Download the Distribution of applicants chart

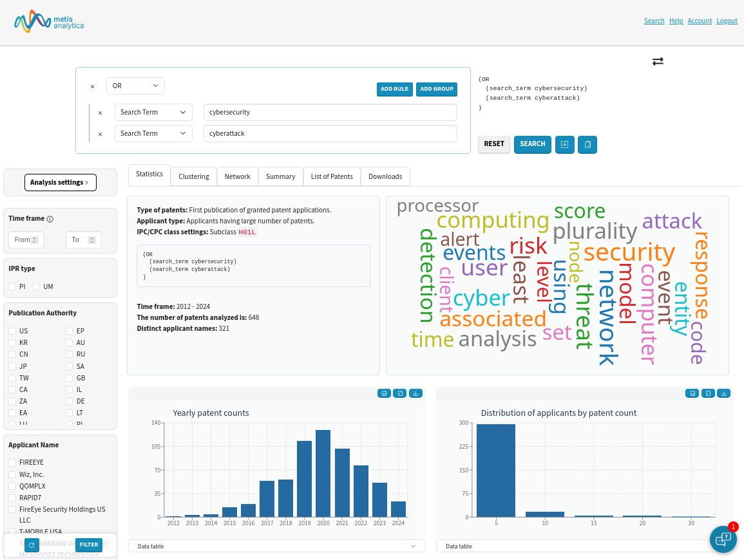click(723, 393)
